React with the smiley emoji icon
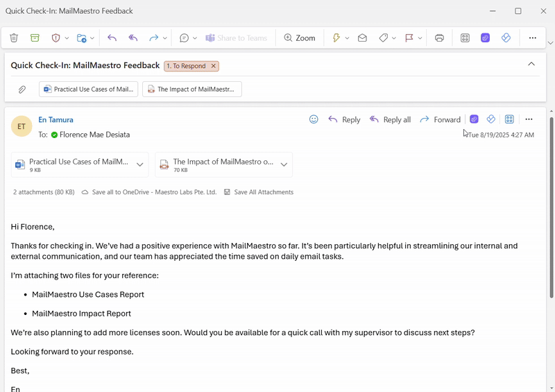Image resolution: width=555 pixels, height=392 pixels. coord(314,119)
